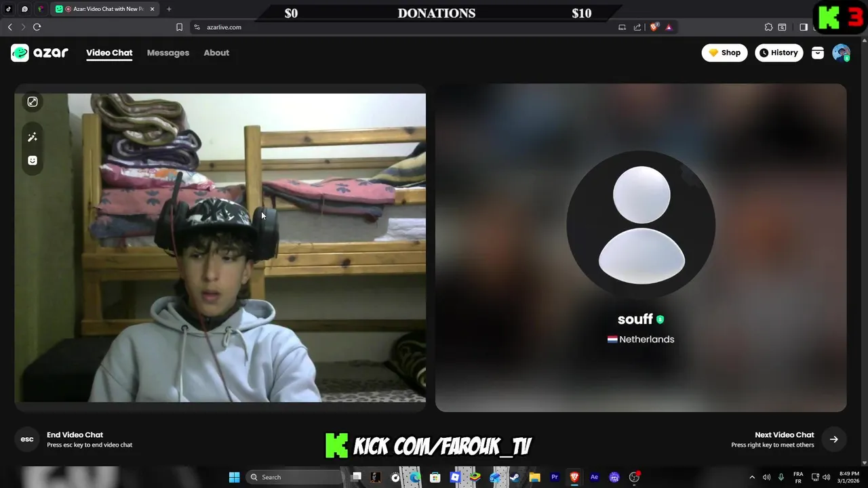Click the Next Video Chat arrow button
The width and height of the screenshot is (868, 488).
point(833,439)
